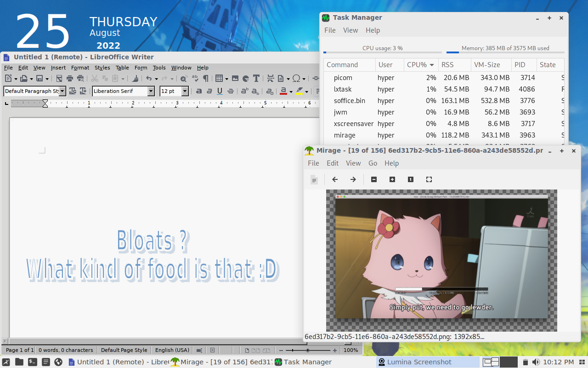
Task: Sort Task Manager by CPU% column
Action: click(421, 65)
